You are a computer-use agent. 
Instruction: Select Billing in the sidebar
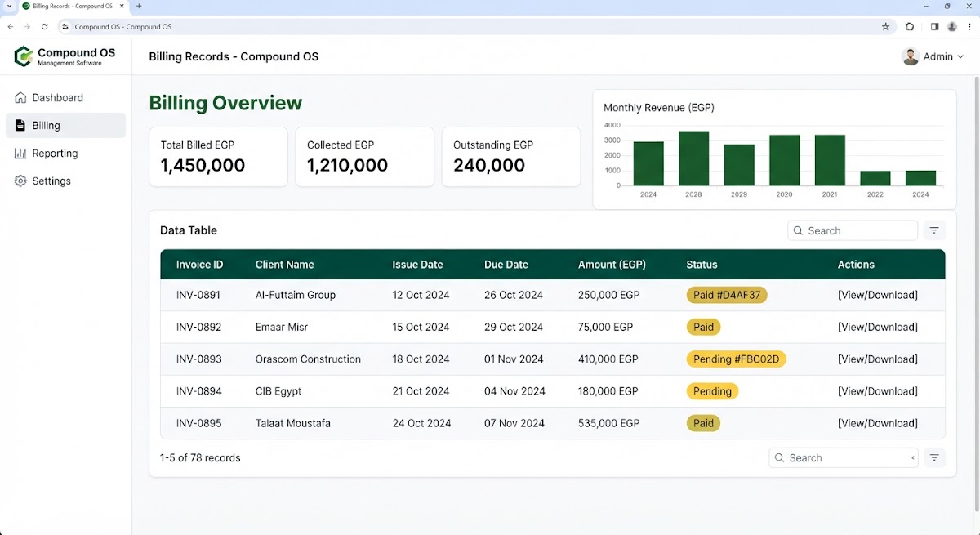[65, 126]
